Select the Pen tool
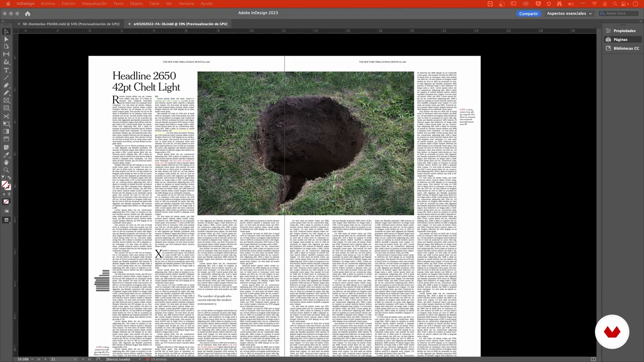 pyautogui.click(x=7, y=85)
